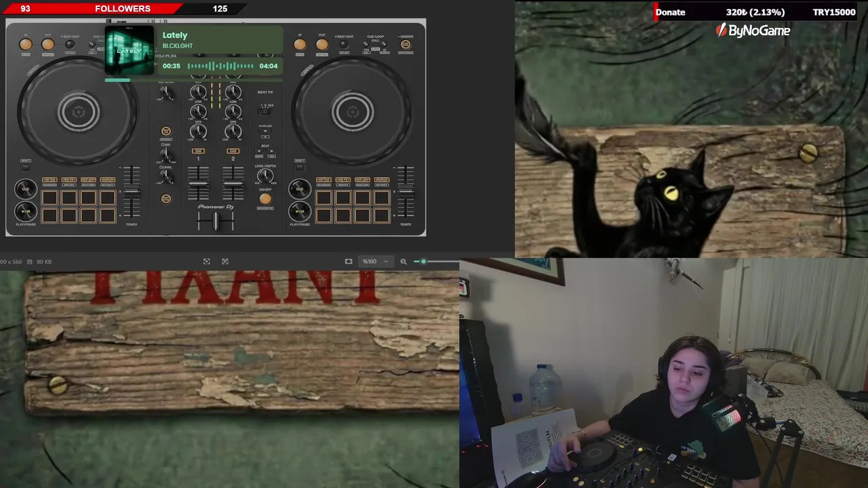Click the ByNoGame logo link
This screenshot has width=868, height=488.
click(x=753, y=30)
